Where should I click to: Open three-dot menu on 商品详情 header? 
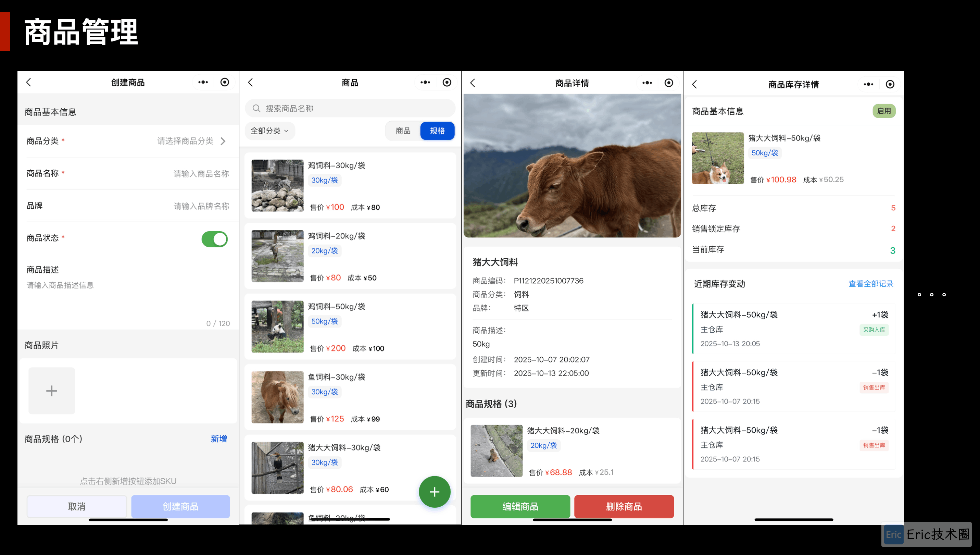tap(647, 83)
